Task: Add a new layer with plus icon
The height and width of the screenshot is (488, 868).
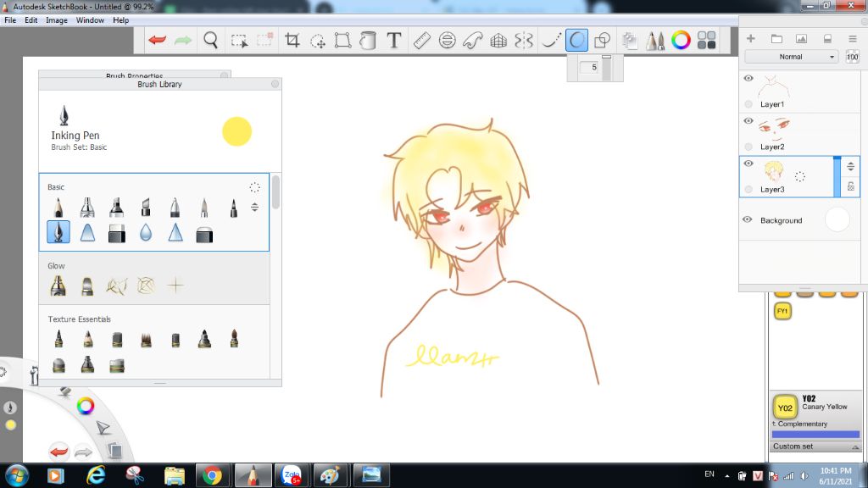Action: tap(751, 38)
